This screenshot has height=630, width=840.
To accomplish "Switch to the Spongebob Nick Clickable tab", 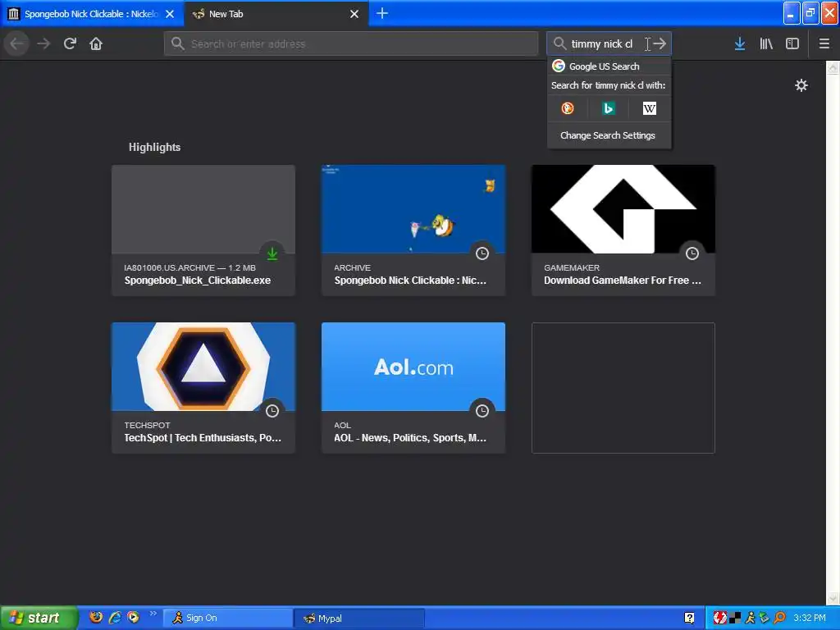I will (x=92, y=14).
